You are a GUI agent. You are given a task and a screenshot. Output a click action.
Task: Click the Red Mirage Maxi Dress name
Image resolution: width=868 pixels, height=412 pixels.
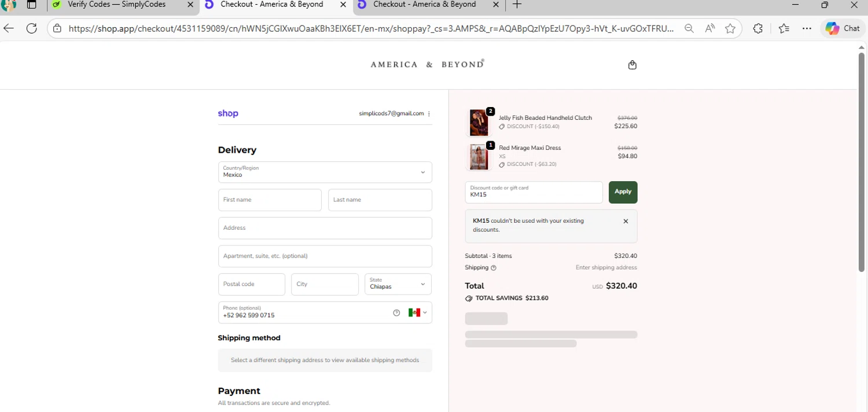(x=530, y=148)
